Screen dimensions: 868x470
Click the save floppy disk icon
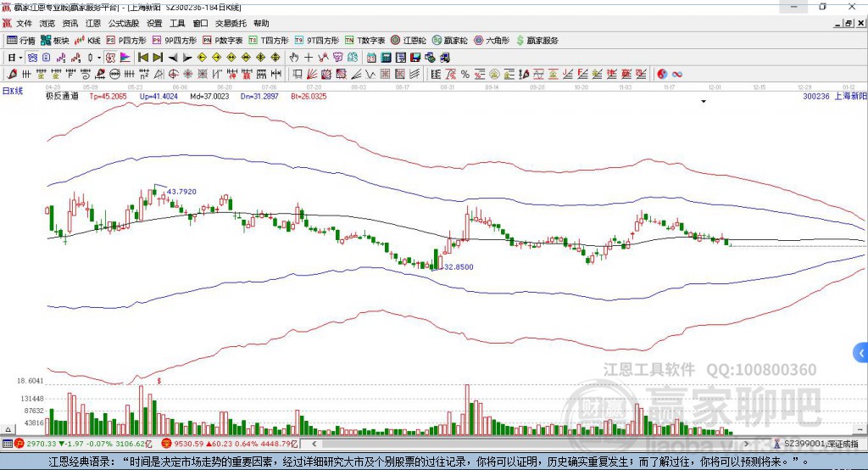tap(415, 58)
